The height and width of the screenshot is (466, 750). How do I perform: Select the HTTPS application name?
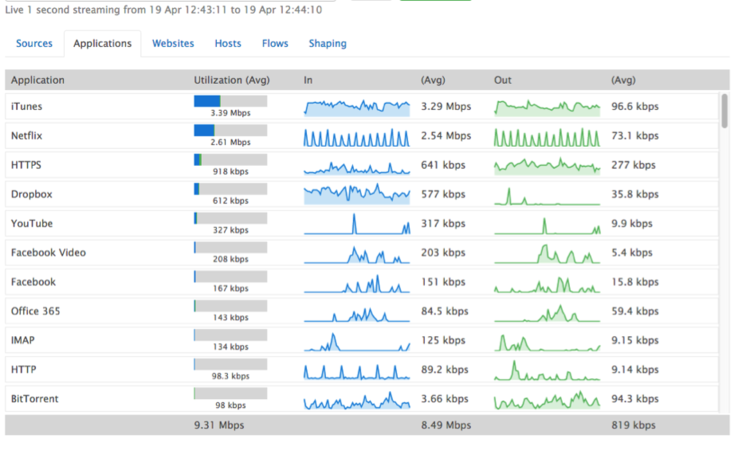tap(26, 165)
